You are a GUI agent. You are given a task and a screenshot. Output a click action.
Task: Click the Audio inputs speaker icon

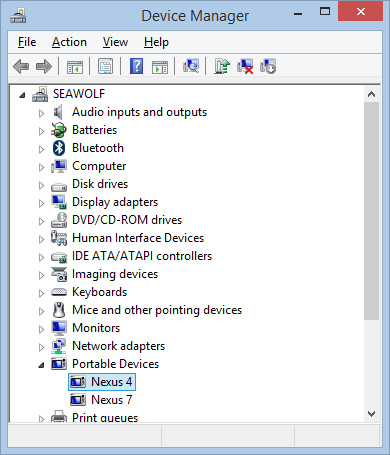(58, 112)
